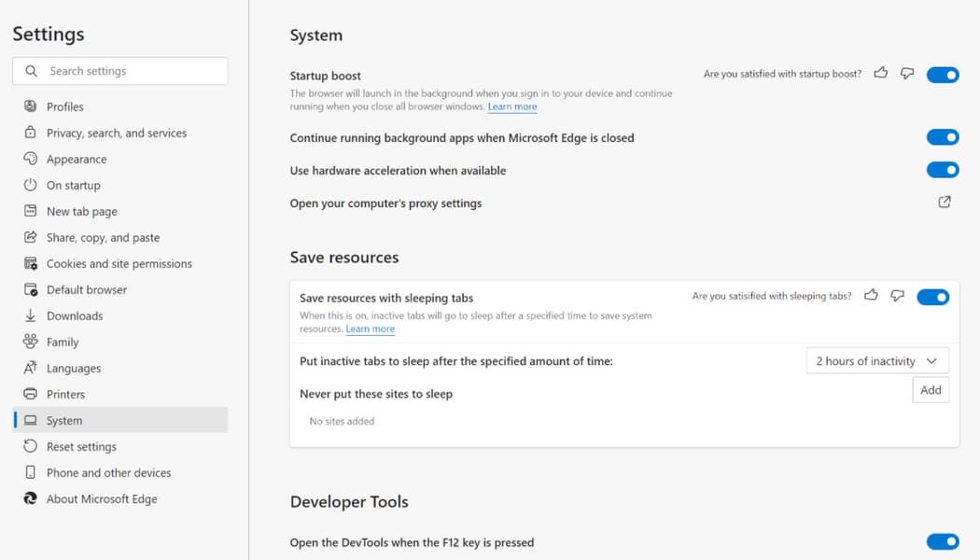The width and height of the screenshot is (980, 560).
Task: Click the About Microsoft Edge logo icon
Action: (x=30, y=498)
